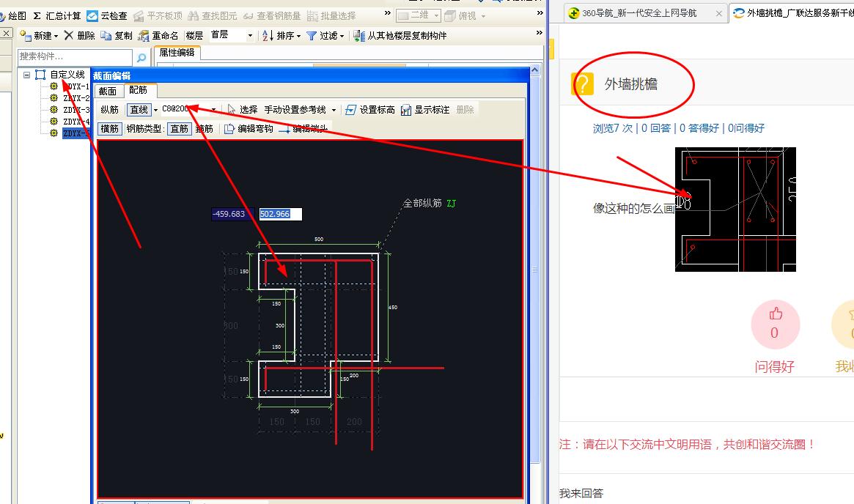Screen dimensions: 854x504
Task: Collapse the 自定义线 tree node
Action: (x=26, y=75)
